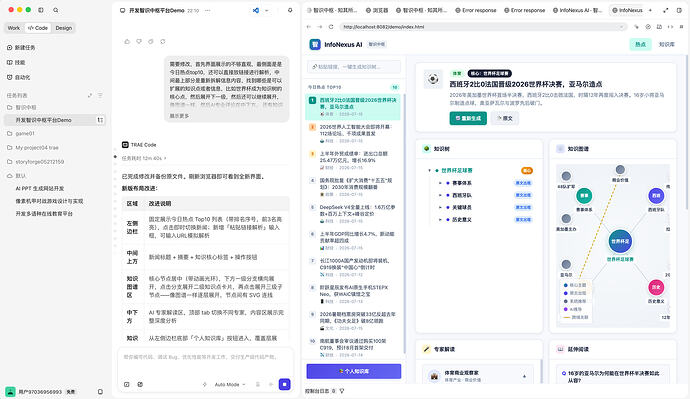The image size is (690, 399).
Task: Expand the 历史意义 tree node
Action: pos(440,220)
